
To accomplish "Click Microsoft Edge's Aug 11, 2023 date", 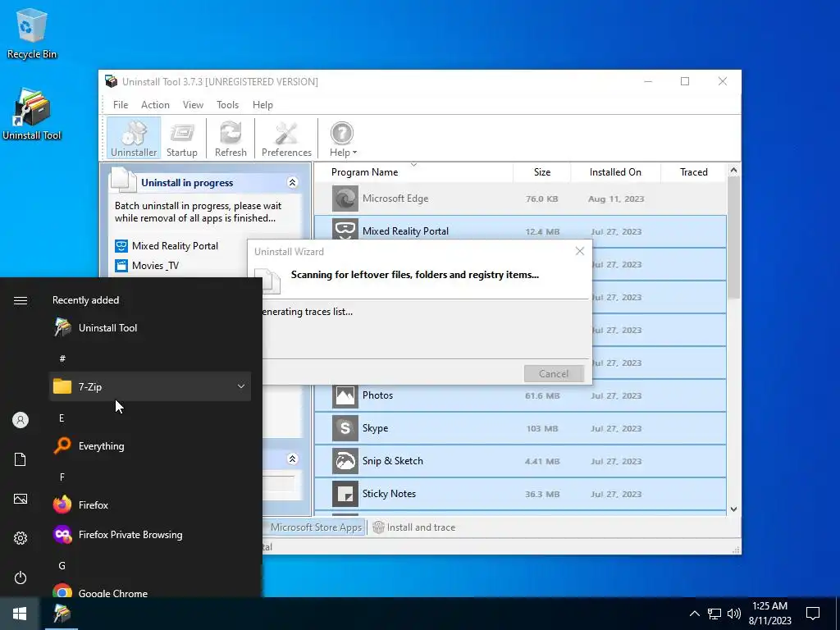I will pos(616,199).
